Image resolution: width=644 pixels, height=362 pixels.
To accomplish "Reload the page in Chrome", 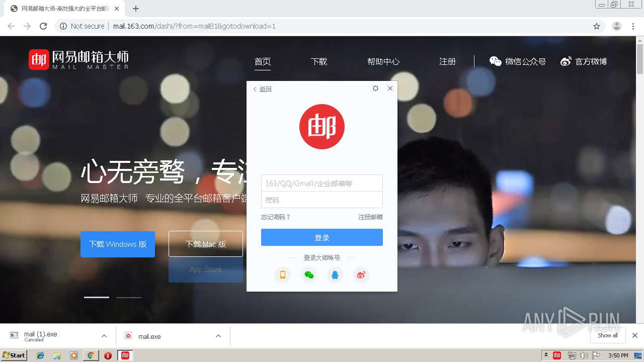I will click(x=43, y=26).
